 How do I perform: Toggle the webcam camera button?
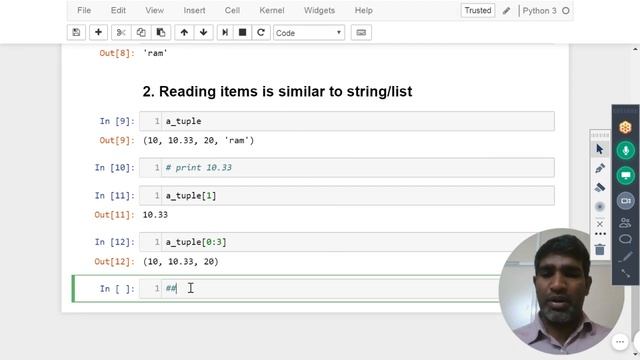(625, 200)
